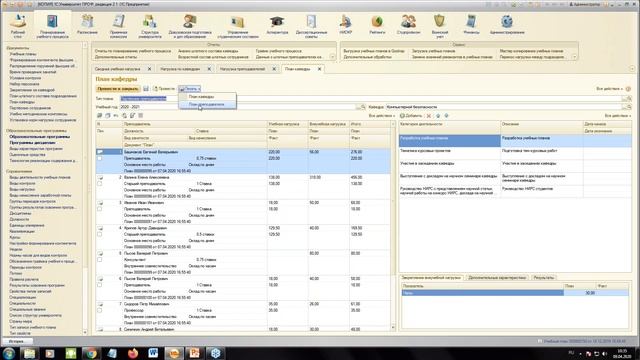Image resolution: width=640 pixels, height=360 pixels.
Task: Open Управление студенческим составом section
Action: 238,25
